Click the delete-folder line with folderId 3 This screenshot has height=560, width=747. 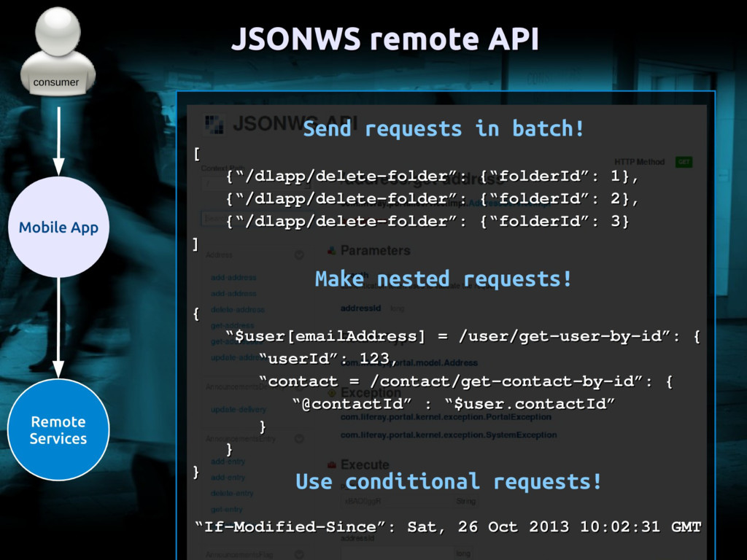coord(427,221)
